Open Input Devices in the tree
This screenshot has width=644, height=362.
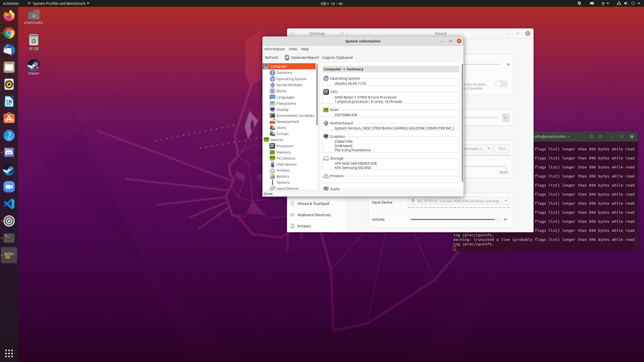(x=287, y=189)
